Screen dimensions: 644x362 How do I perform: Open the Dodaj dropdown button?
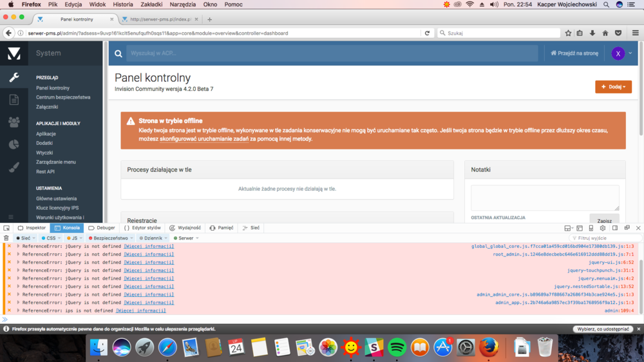point(613,86)
